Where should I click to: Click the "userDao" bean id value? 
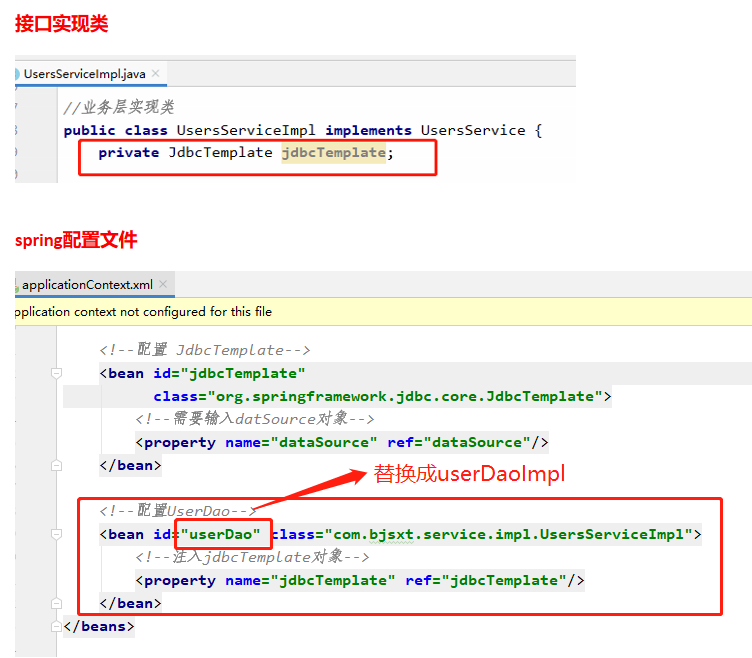220,534
